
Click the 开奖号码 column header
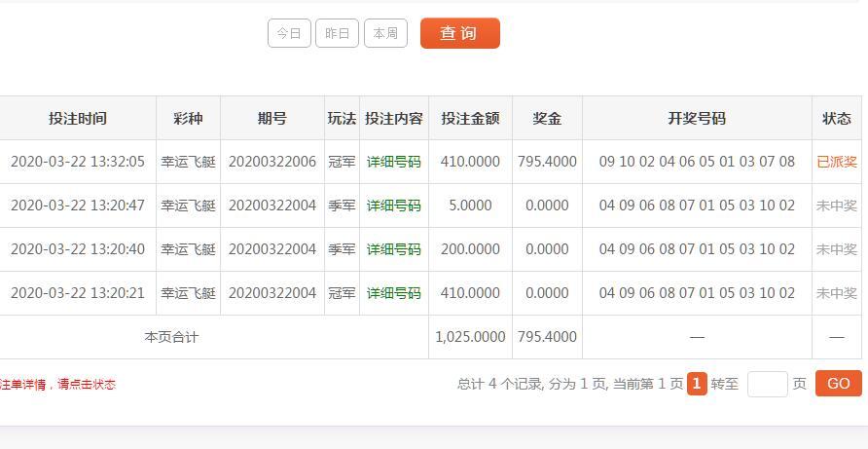(697, 118)
